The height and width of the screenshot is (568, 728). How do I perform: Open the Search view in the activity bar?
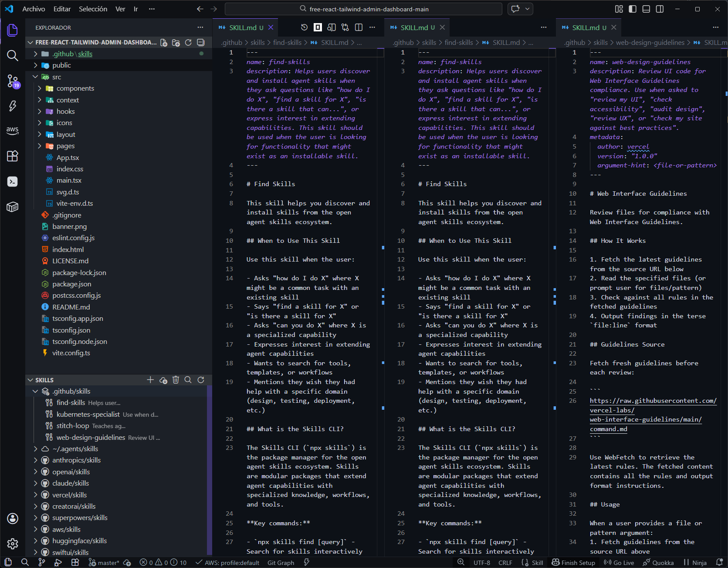(13, 55)
